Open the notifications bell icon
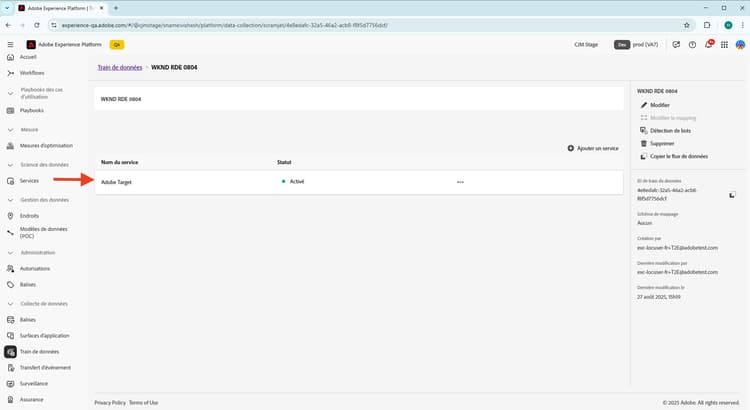 click(708, 44)
